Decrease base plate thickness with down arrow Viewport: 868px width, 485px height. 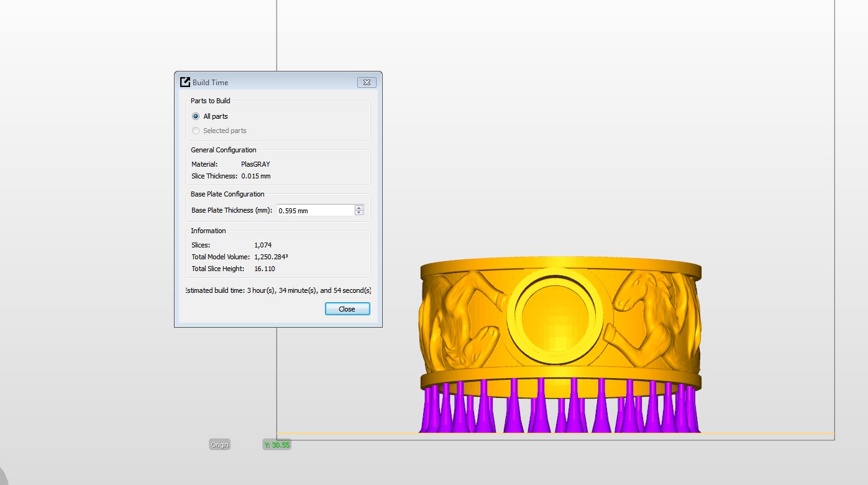click(359, 213)
